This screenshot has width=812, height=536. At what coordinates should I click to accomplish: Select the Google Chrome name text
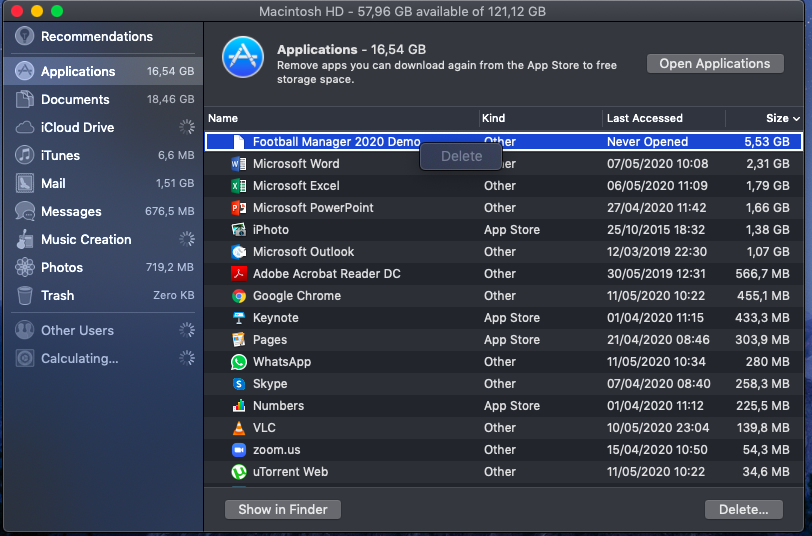coord(297,296)
